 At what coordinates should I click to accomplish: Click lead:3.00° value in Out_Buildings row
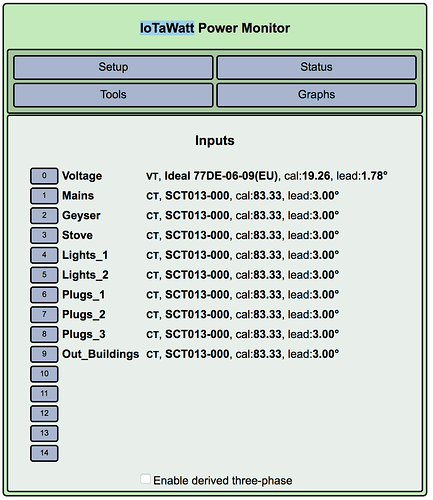(313, 354)
